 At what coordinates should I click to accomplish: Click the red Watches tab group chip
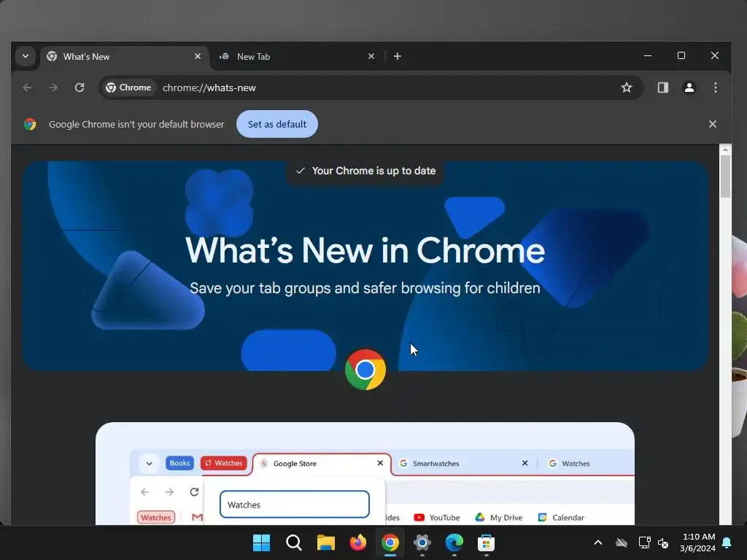(x=224, y=463)
